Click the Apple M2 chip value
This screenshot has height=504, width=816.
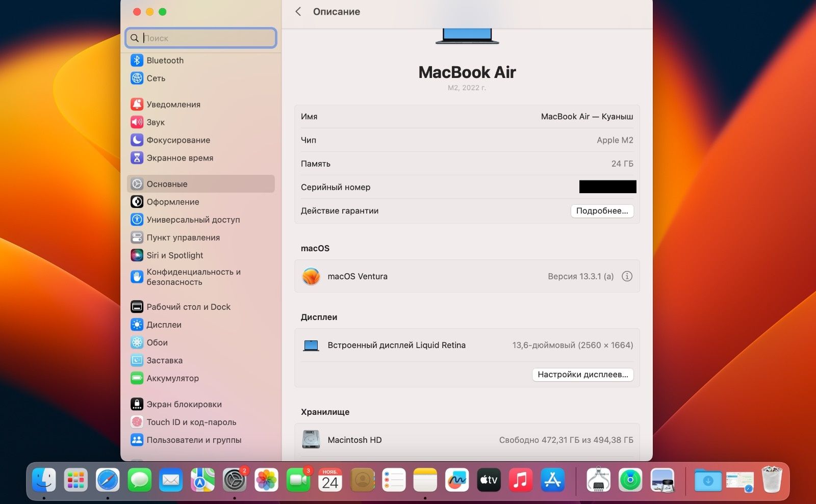click(x=615, y=140)
